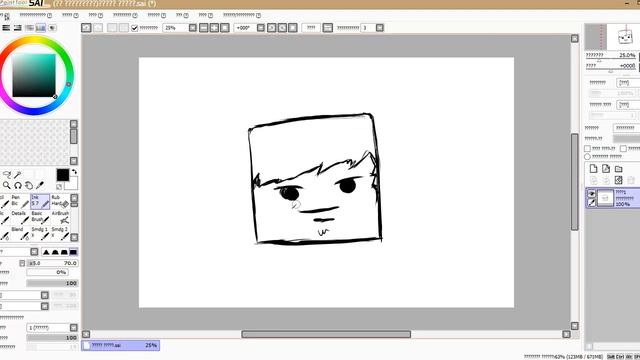This screenshot has height=360, width=640.
Task: Select the Zoom magnifier tool
Action: click(7, 185)
